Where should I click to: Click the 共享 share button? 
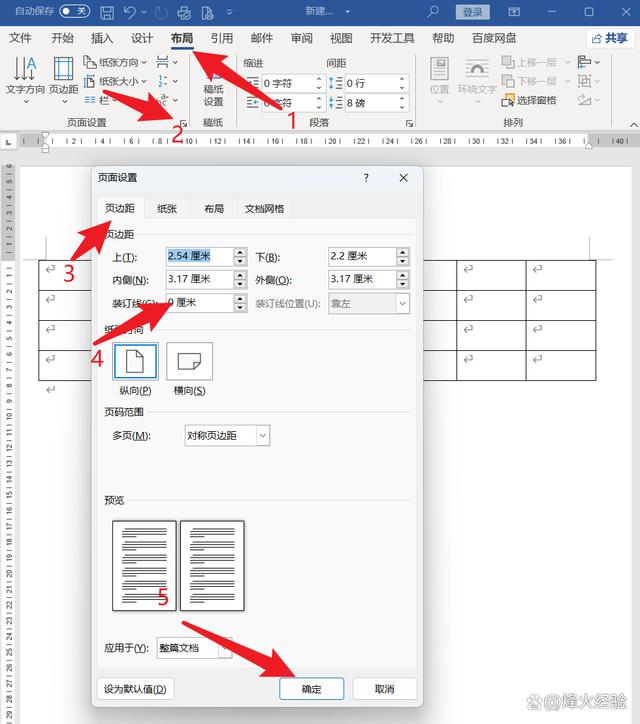coord(610,38)
